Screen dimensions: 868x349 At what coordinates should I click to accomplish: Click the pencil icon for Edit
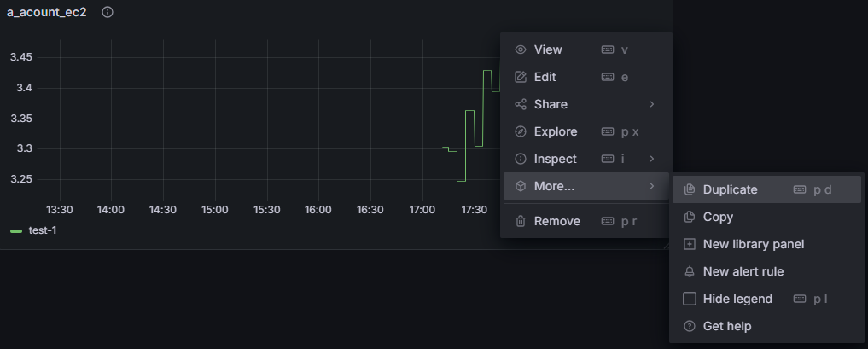(x=521, y=77)
